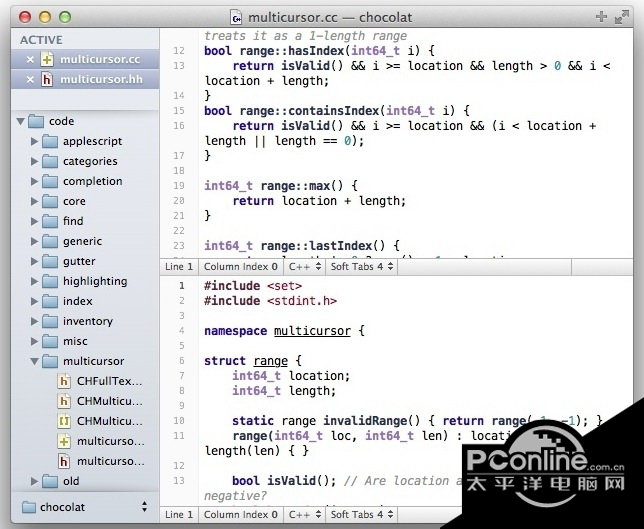Click the code folder icon
This screenshot has width=644, height=529.
(x=36, y=121)
